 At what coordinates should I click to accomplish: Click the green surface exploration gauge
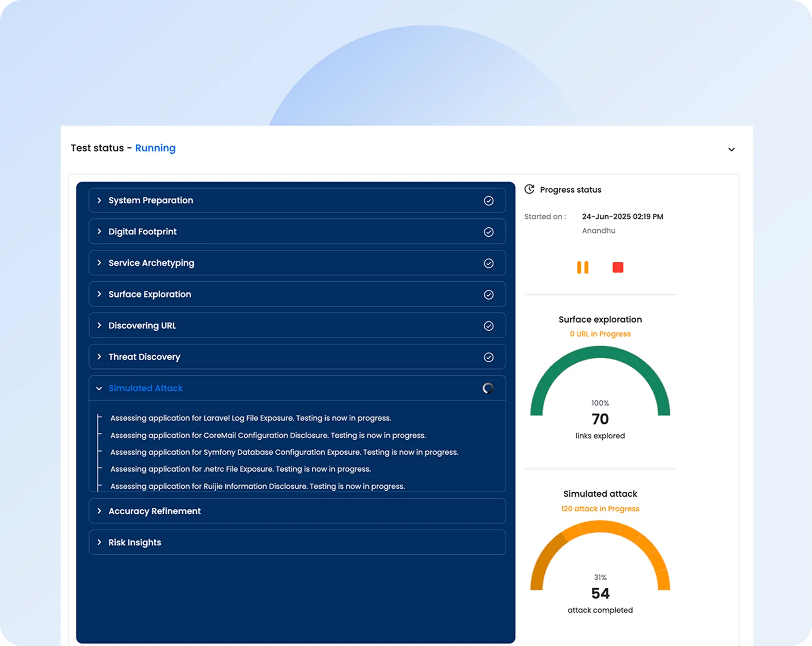(x=600, y=353)
